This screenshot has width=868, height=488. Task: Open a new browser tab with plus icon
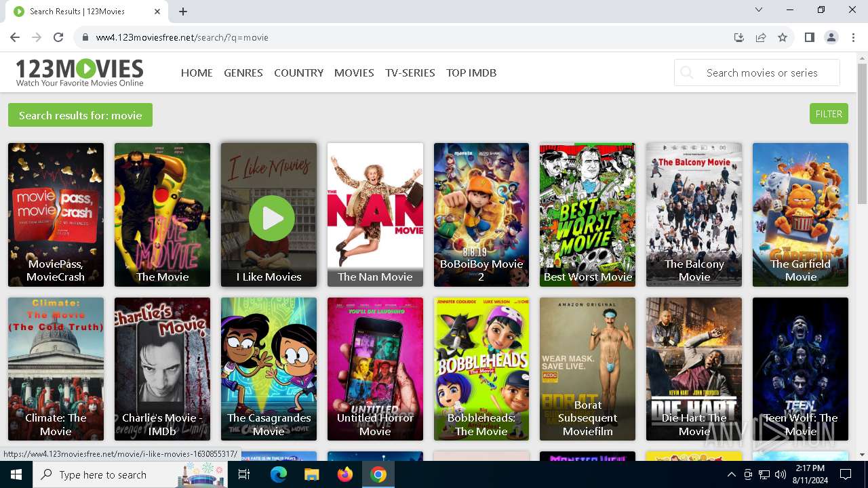[x=183, y=11]
